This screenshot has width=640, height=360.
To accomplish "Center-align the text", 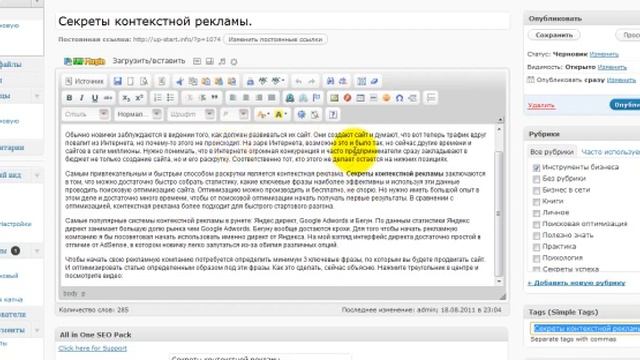I will 246,98.
